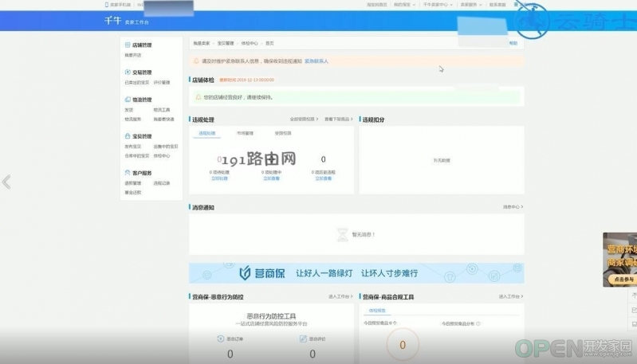Open 体检中心 in sidebar
The image size is (637, 364).
(162, 156)
